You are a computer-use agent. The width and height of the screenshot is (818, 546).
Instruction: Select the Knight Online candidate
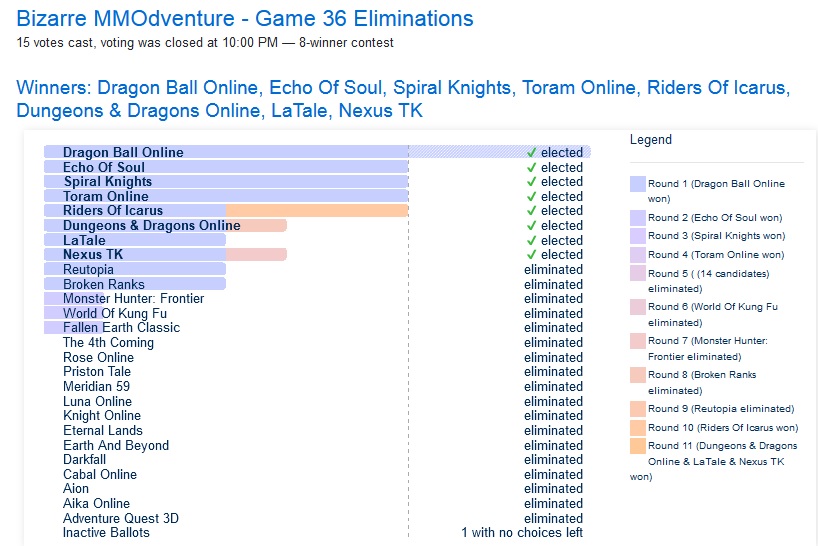(102, 416)
